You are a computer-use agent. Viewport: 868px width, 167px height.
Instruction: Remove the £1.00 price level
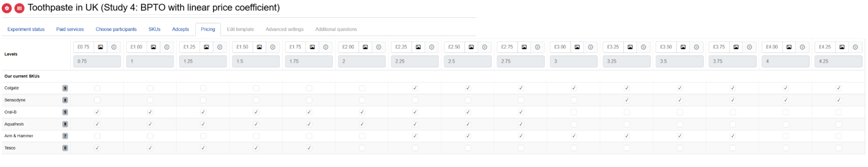pyautogui.click(x=167, y=47)
